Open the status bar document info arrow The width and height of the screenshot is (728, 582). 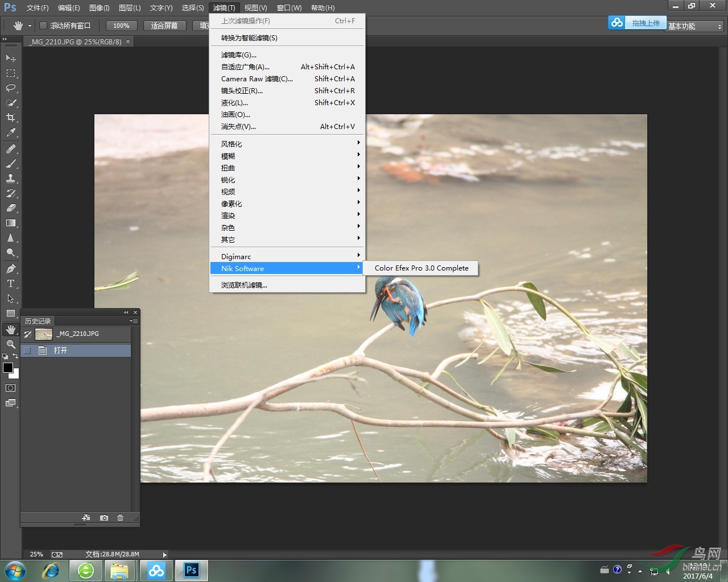pos(165,555)
